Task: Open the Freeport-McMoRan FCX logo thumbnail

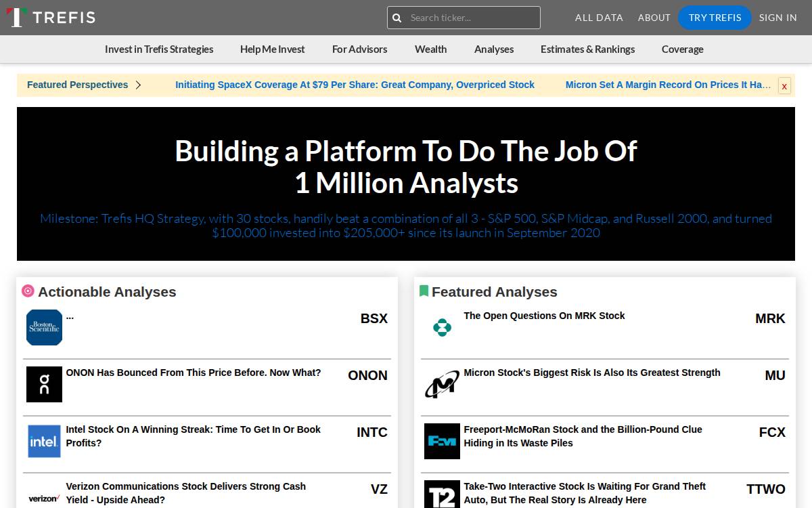Action: (x=443, y=442)
